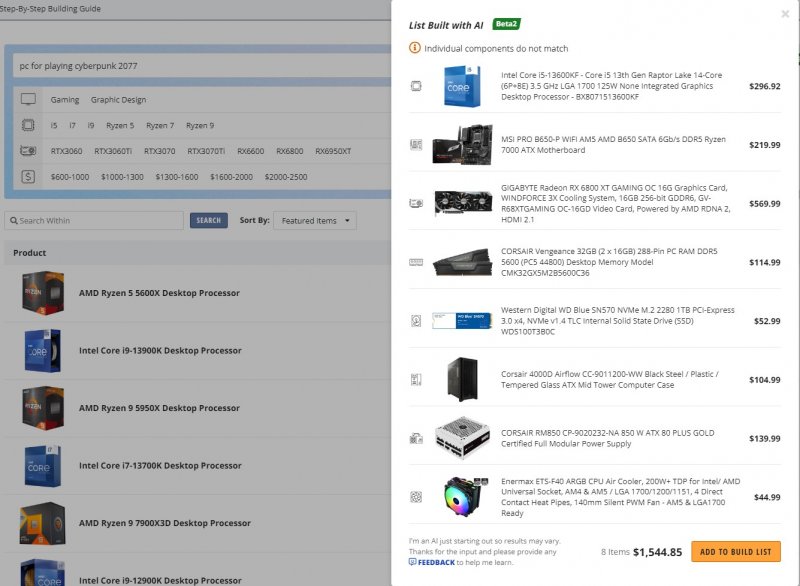Open the Sort By Featured Items dropdown

pyautogui.click(x=314, y=221)
